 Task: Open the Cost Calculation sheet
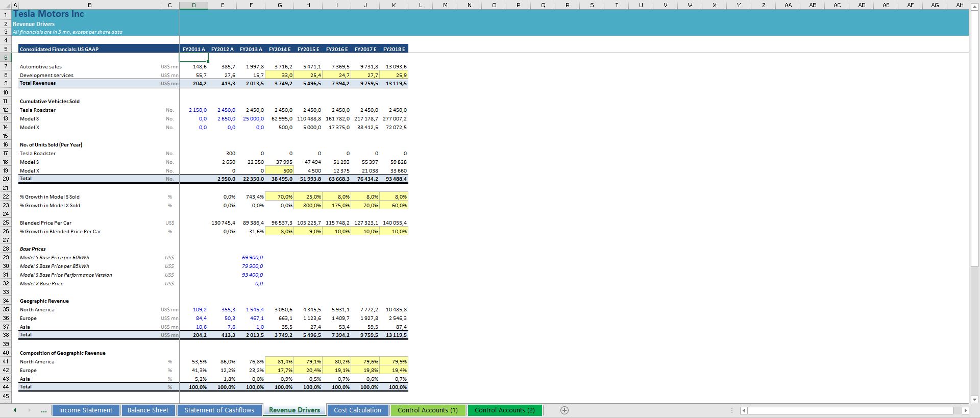[357, 410]
